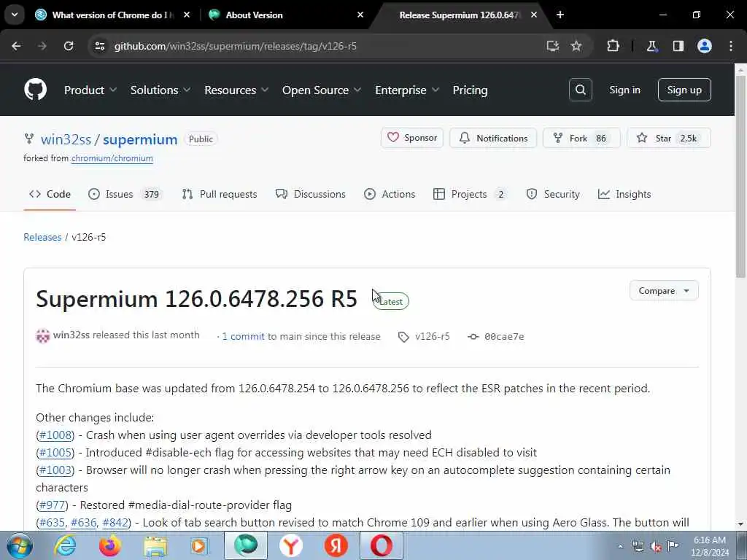The width and height of the screenshot is (747, 560).
Task: Click the Sign in link
Action: (624, 90)
